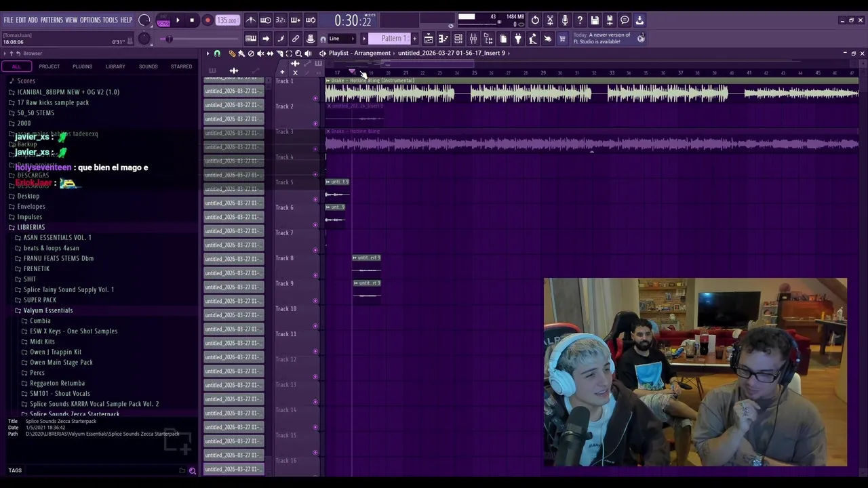Select the playlist Draw pencil tool
The height and width of the screenshot is (488, 868).
click(232, 54)
